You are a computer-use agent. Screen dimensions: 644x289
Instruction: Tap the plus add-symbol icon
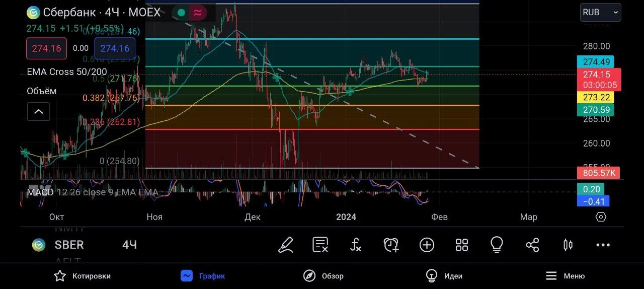point(427,245)
